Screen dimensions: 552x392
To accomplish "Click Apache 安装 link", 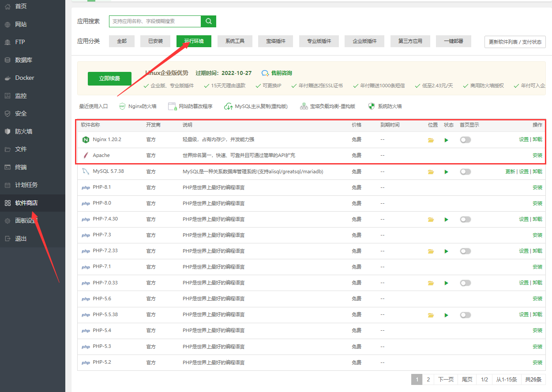I will (x=537, y=155).
